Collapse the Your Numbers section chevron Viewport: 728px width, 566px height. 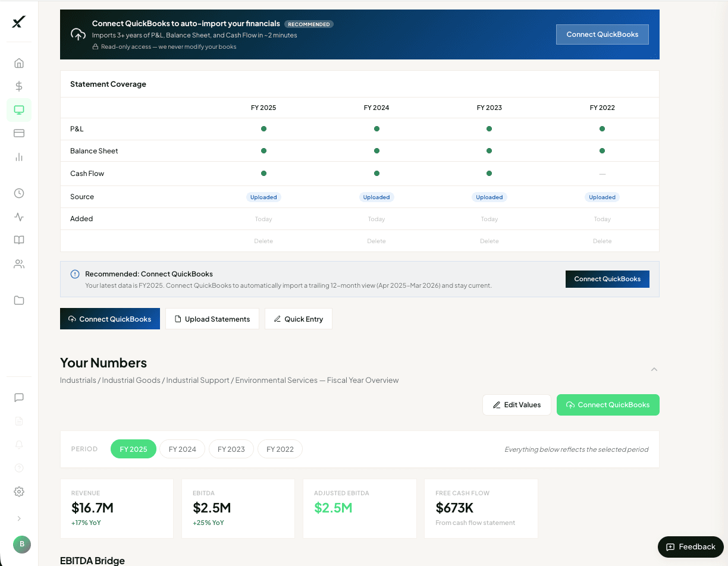tap(654, 369)
